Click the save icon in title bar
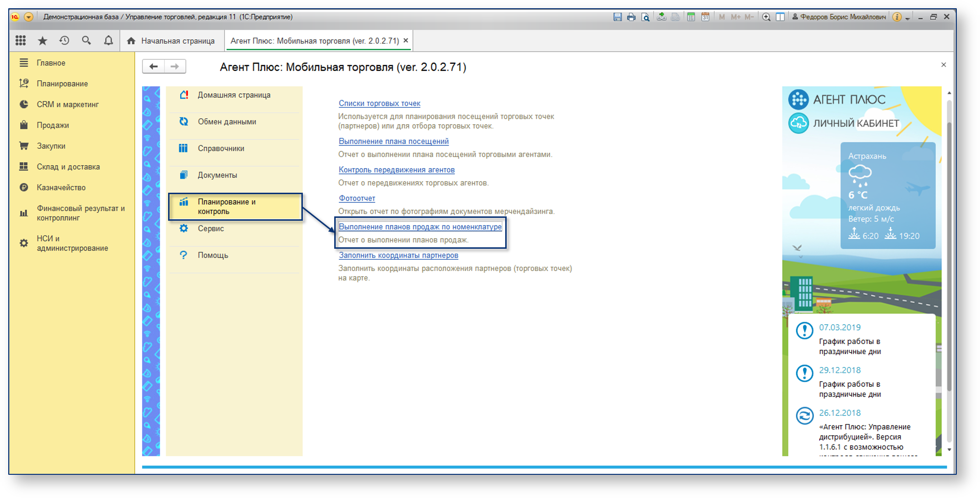This screenshot has width=980, height=498. pyautogui.click(x=617, y=17)
